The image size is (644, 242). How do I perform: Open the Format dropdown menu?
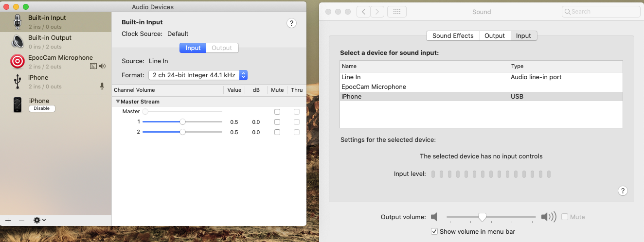tap(198, 75)
